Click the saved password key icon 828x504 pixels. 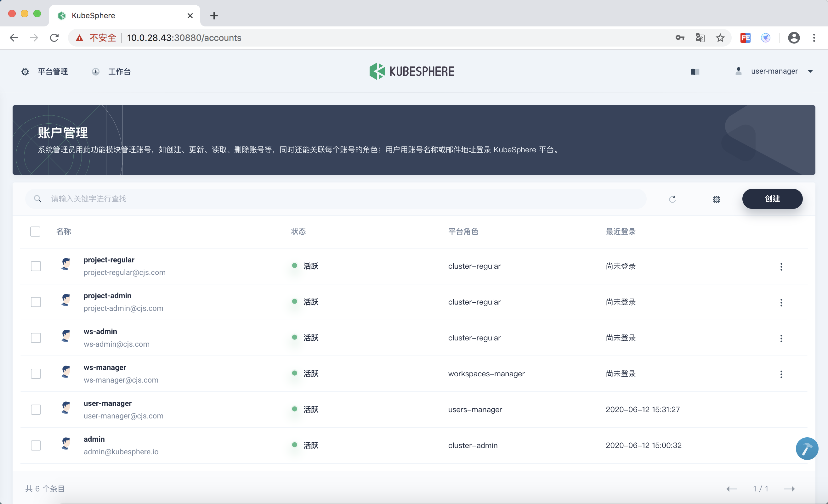(x=679, y=38)
